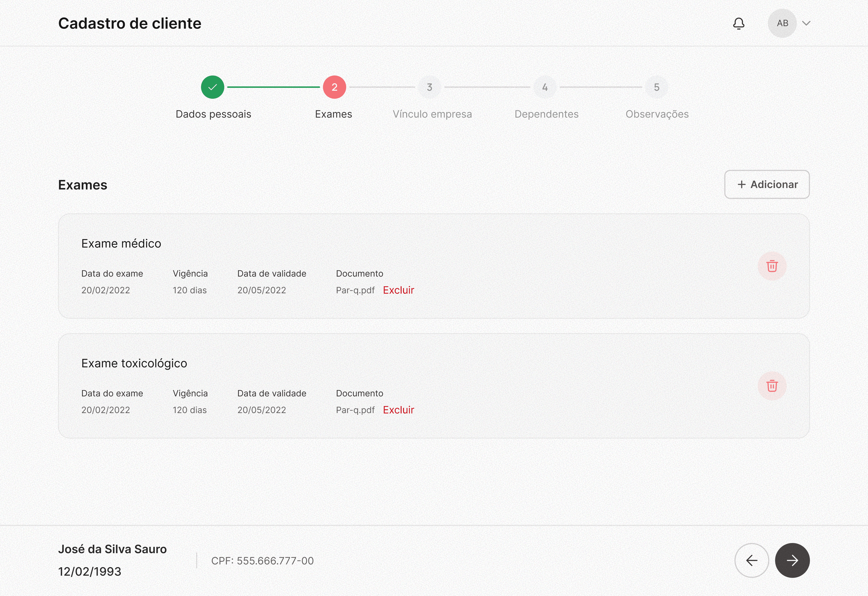Screen dimensions: 868x596
Task: Click the completed Dados pessoais checkmark step
Action: pyautogui.click(x=212, y=87)
